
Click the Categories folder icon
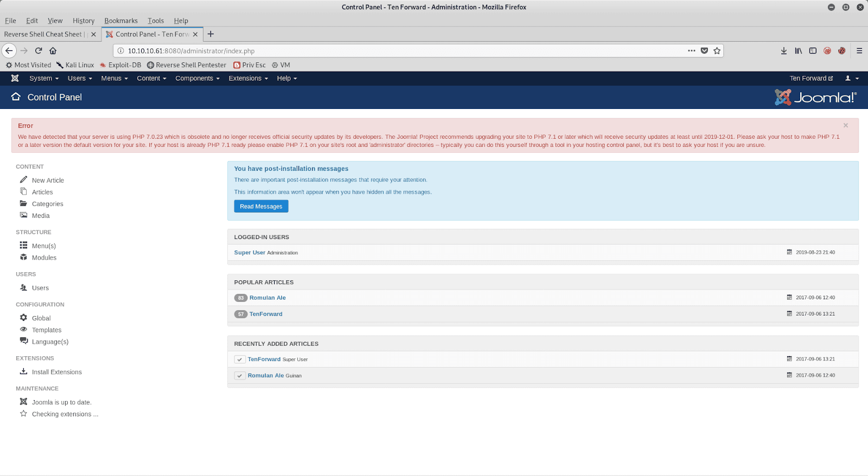pos(23,203)
